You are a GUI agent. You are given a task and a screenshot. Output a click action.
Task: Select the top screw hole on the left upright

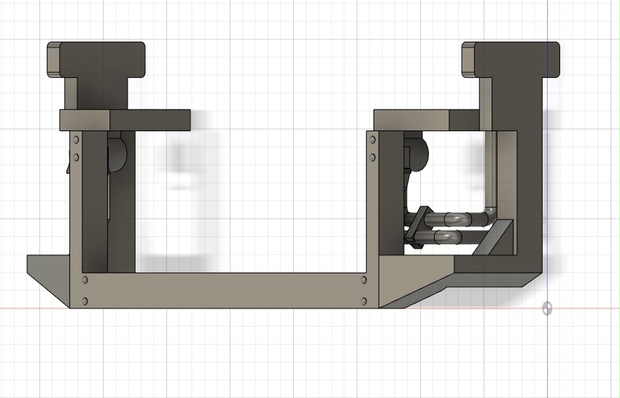[76, 140]
